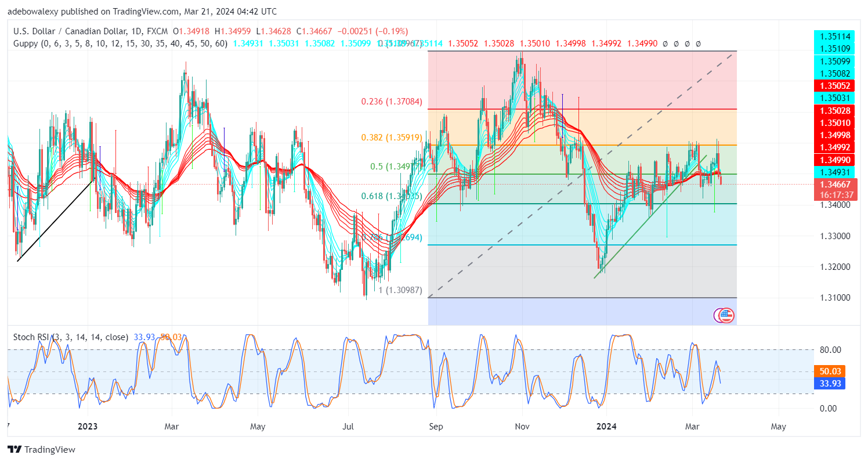Click the 1.34000 price scale label
Viewport: 868px width, 462px height.
pos(835,205)
